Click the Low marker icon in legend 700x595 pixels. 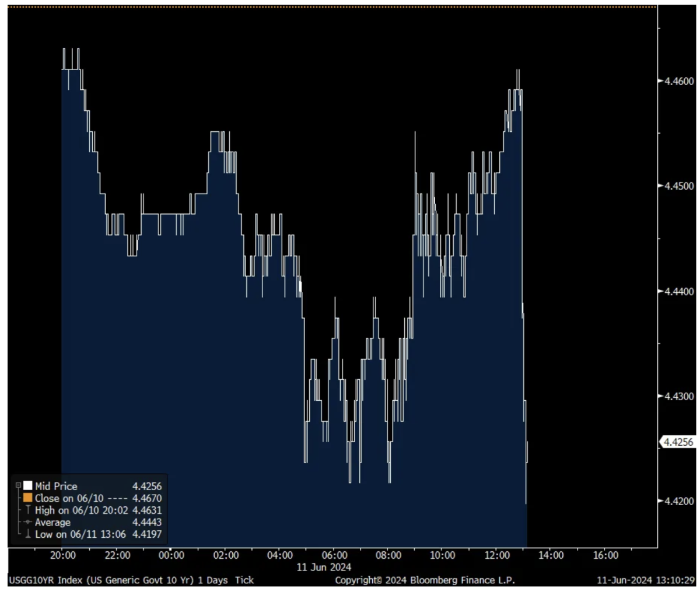(27, 534)
